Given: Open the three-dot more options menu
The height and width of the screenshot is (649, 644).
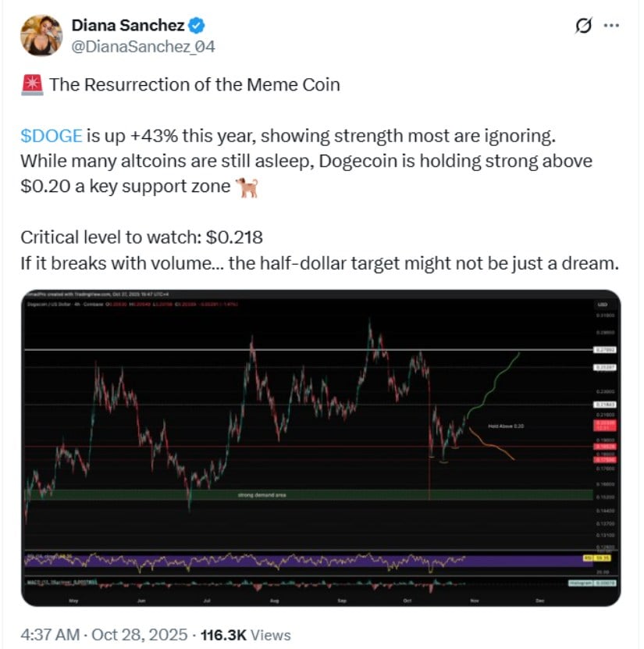Looking at the screenshot, I should pyautogui.click(x=613, y=26).
